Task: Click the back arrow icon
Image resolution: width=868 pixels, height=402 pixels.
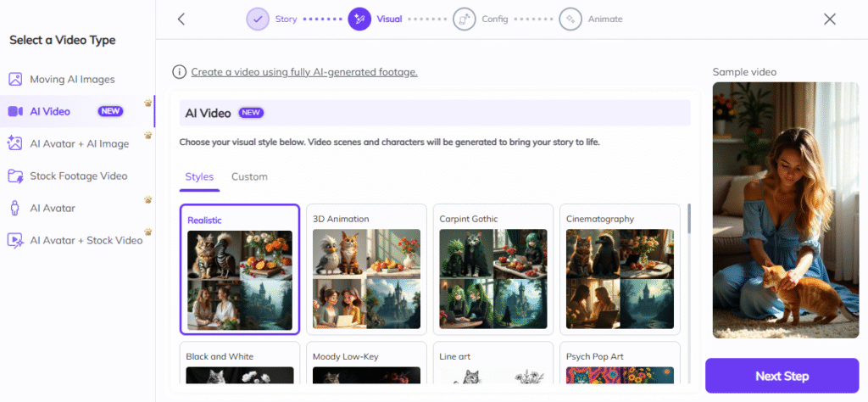Action: (181, 20)
